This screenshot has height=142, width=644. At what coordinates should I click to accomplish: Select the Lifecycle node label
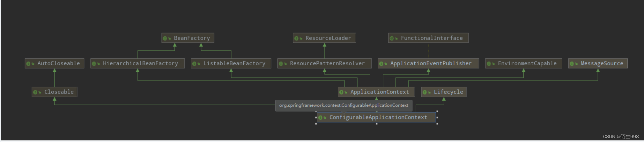pyautogui.click(x=448, y=92)
